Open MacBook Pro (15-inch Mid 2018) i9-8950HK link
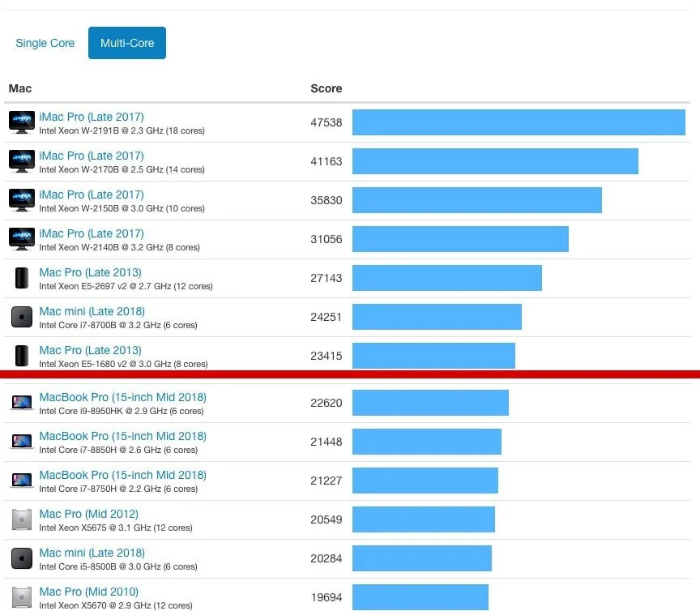Screen dimensions: 700x611 tap(123, 397)
